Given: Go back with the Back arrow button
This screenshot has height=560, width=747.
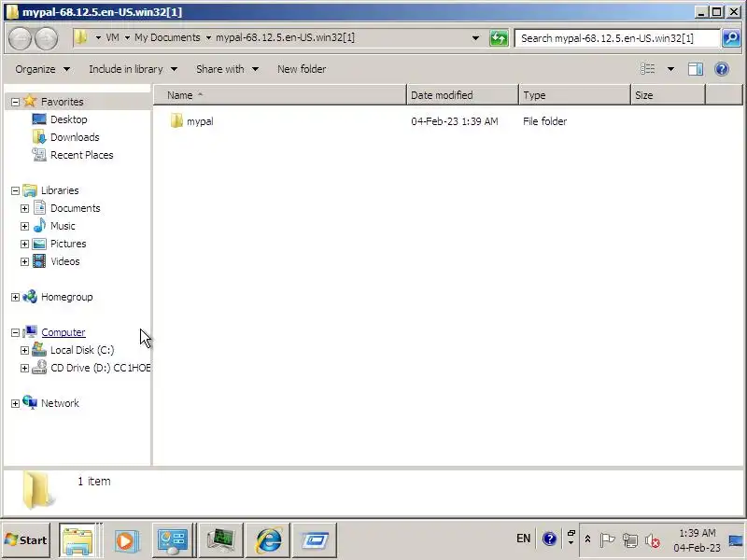Looking at the screenshot, I should (x=20, y=38).
